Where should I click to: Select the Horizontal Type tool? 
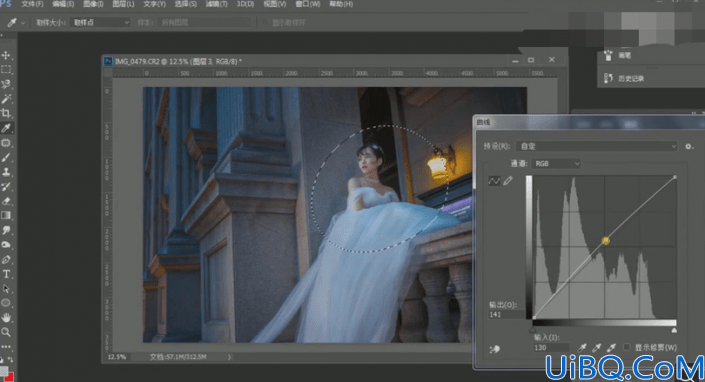6,274
